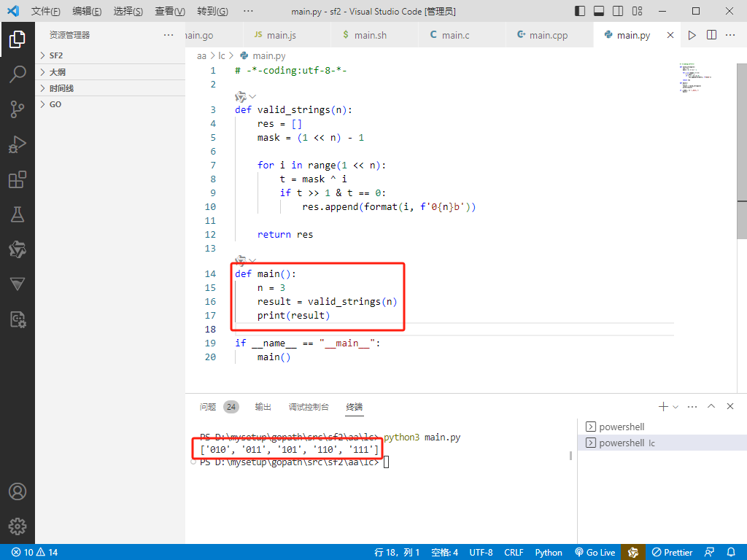Open the 编辑(E) menu
Screen dimensions: 747x560
click(x=87, y=11)
